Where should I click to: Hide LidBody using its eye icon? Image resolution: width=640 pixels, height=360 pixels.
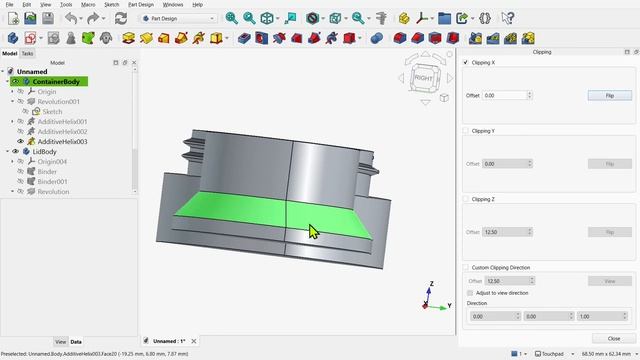15,151
